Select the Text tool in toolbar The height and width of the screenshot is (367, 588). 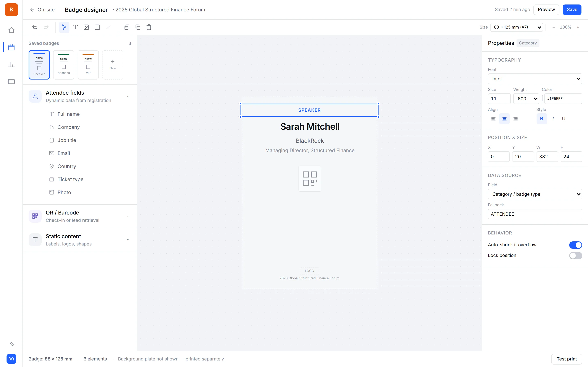tap(75, 27)
